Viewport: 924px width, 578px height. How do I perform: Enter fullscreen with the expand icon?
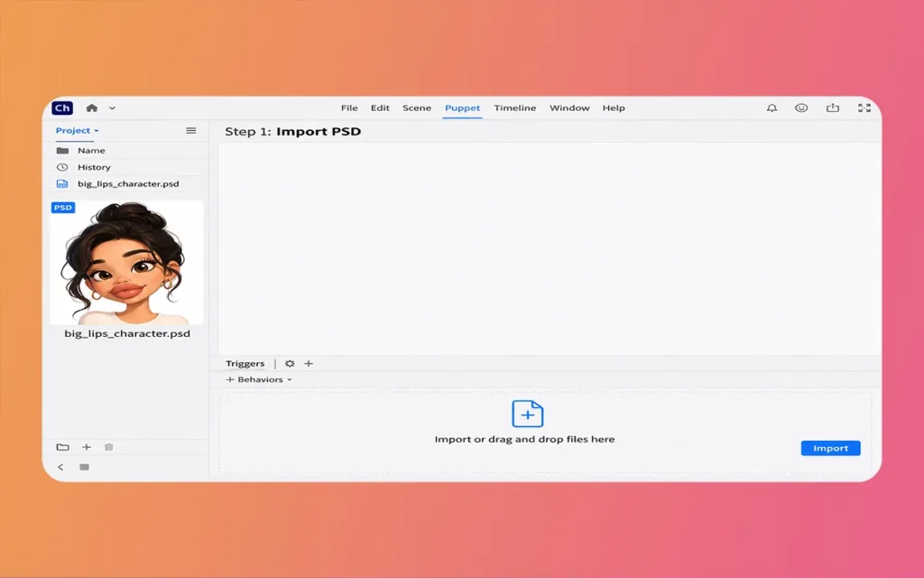[x=864, y=108]
